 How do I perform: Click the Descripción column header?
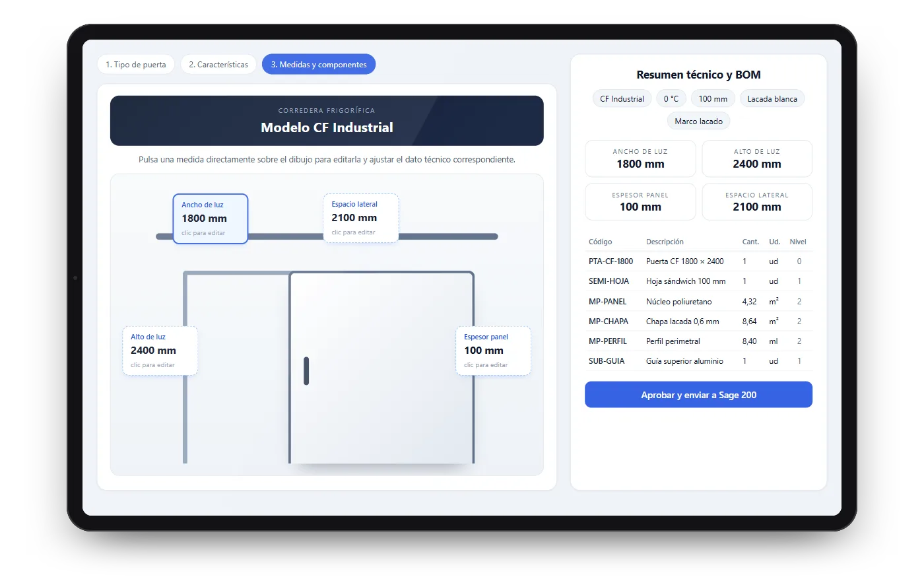[x=665, y=242]
